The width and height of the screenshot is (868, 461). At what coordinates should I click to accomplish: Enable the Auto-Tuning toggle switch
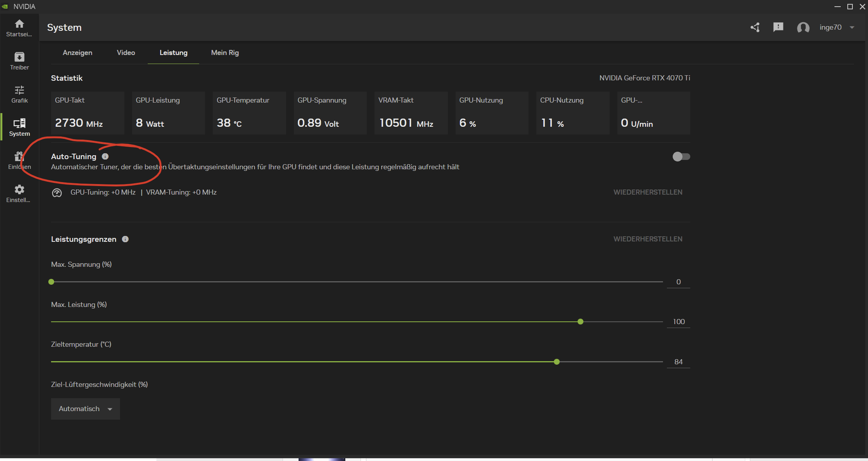coord(681,157)
